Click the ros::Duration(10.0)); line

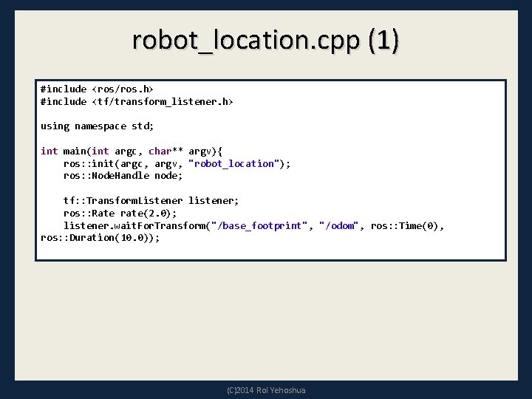click(x=100, y=238)
